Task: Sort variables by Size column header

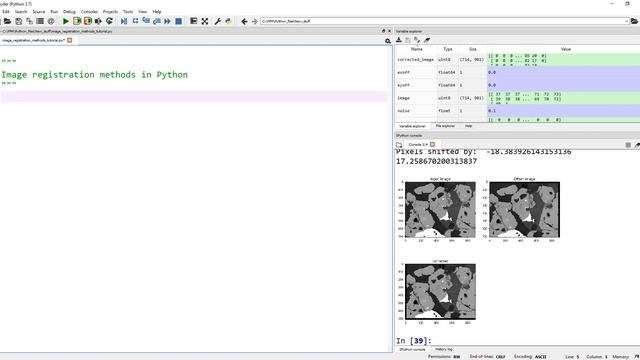Action: [473, 49]
